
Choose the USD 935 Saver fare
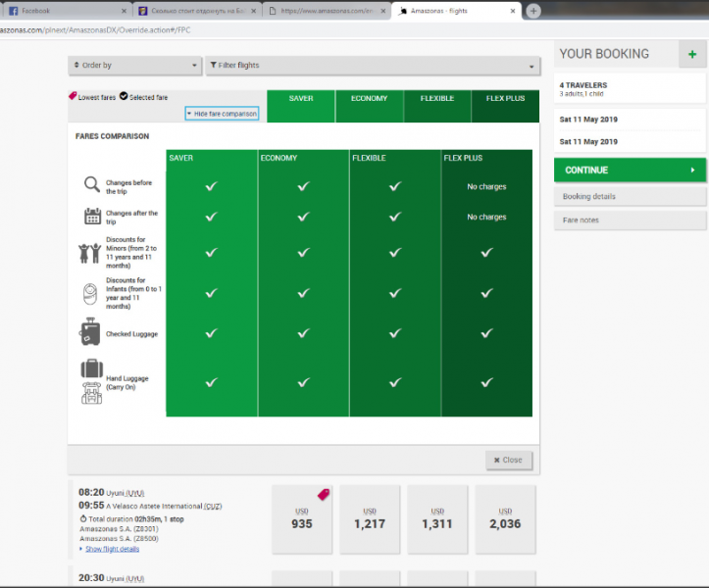[x=302, y=519]
